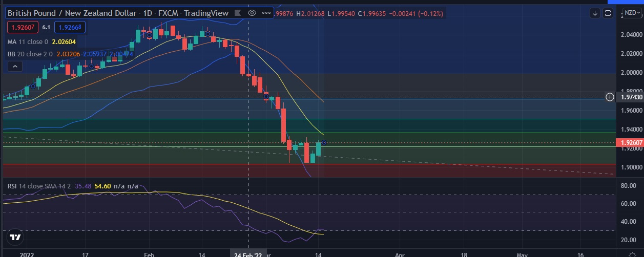The height and width of the screenshot is (257, 644).
Task: Click British Pound / New Zealand Dollar title
Action: point(72,13)
